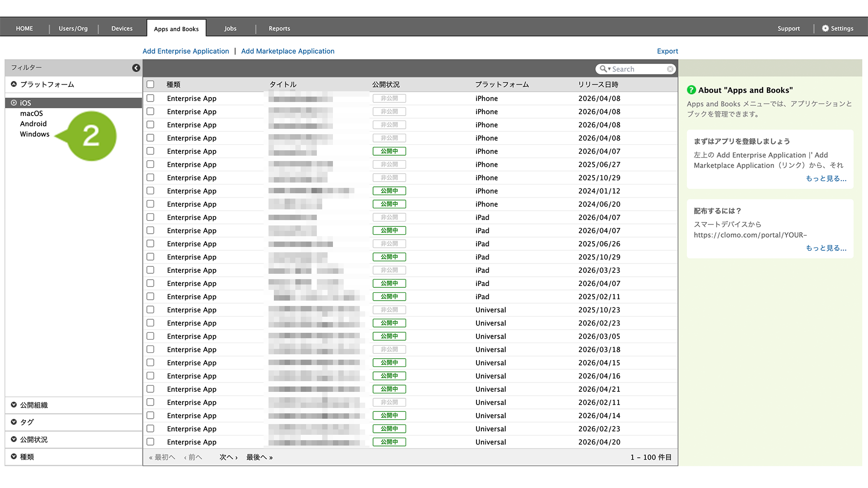The width and height of the screenshot is (868, 488).
Task: Clear the search field with the x icon
Action: point(670,69)
